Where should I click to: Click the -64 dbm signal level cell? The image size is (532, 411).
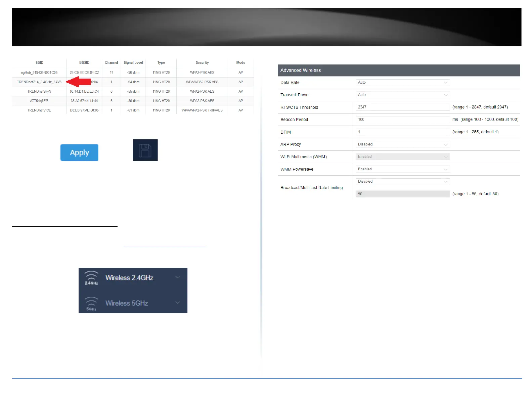(x=133, y=82)
